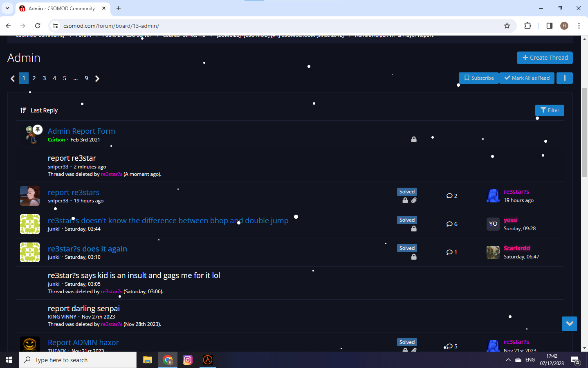Screen dimensions: 588x368
Task: Click the scroll-down chevron button
Action: [x=569, y=323]
